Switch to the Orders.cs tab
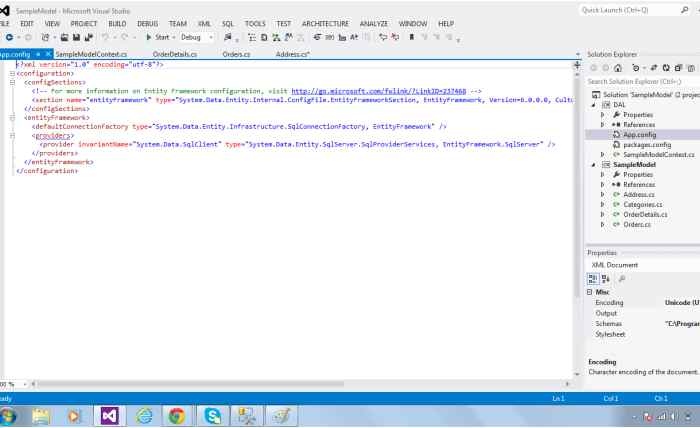The height and width of the screenshot is (428, 700). coord(236,54)
